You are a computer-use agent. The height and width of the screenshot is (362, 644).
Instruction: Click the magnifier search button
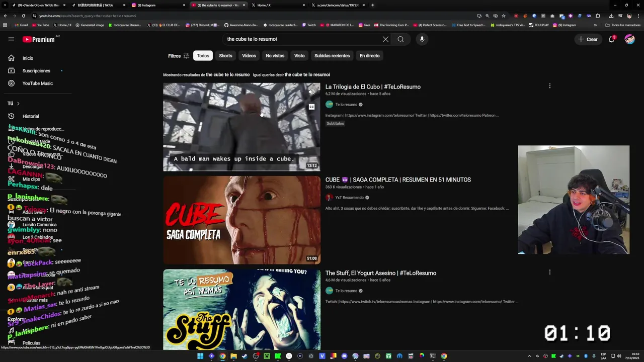pyautogui.click(x=400, y=39)
